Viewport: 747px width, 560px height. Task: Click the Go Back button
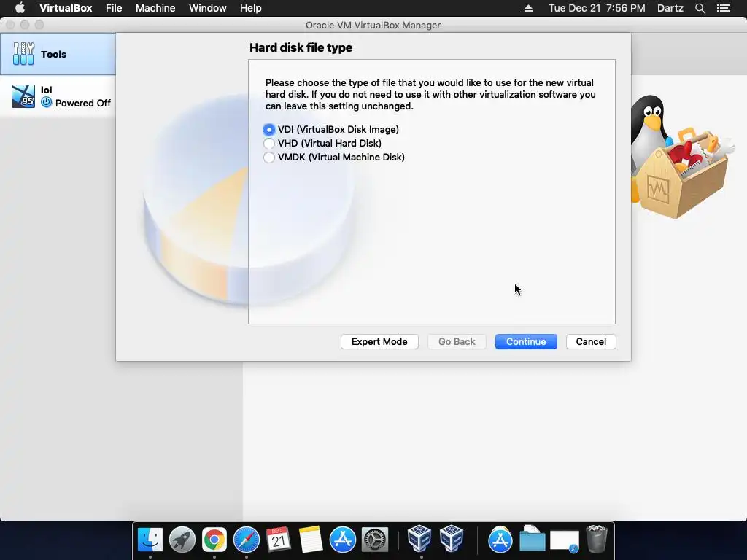pyautogui.click(x=457, y=341)
